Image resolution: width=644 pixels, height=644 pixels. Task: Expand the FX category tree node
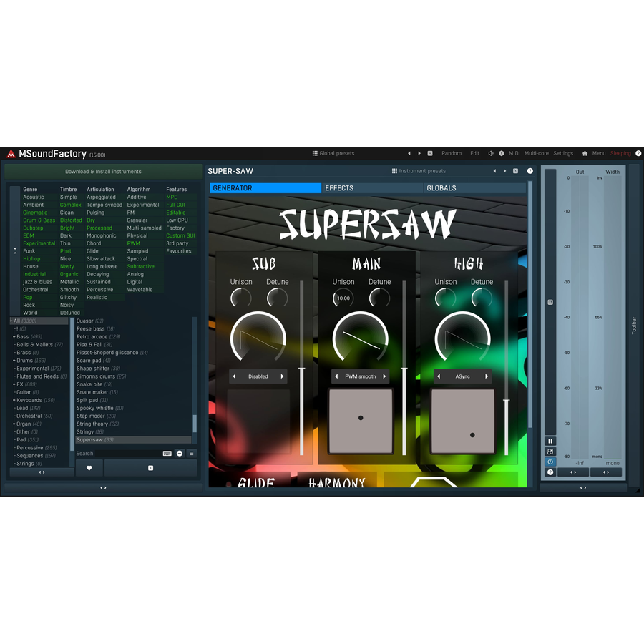coord(14,384)
